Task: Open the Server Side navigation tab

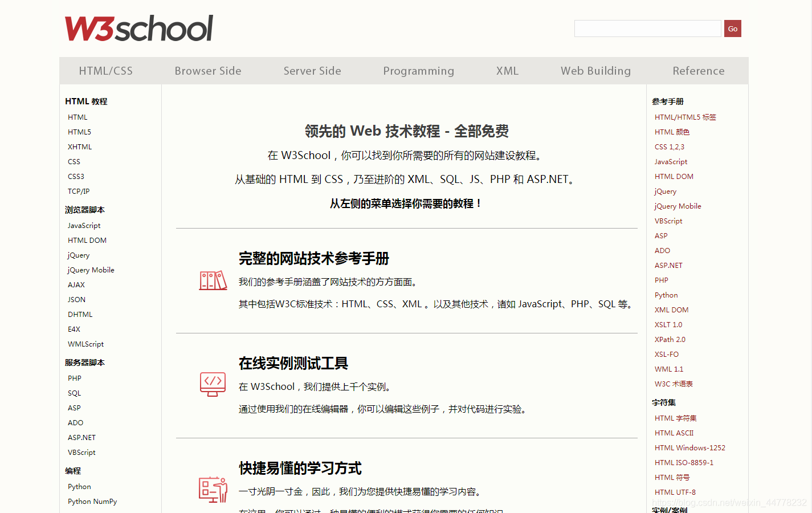Action: (312, 71)
